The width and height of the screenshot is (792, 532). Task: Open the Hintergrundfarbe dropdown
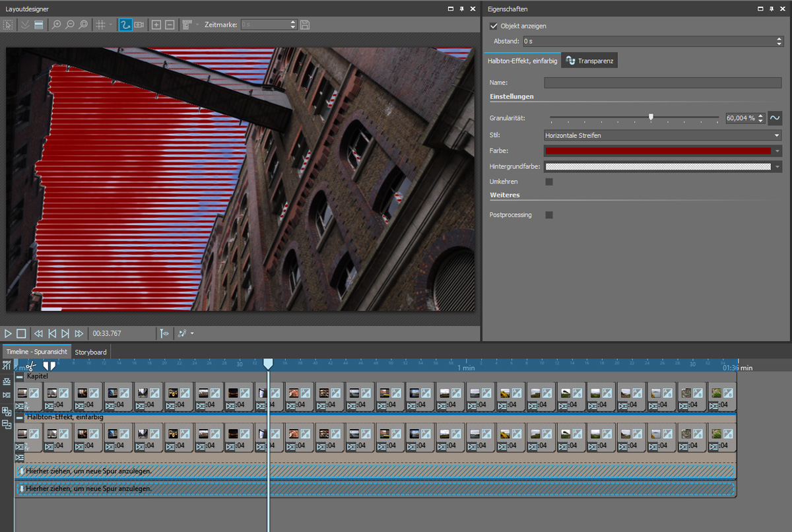click(x=777, y=167)
